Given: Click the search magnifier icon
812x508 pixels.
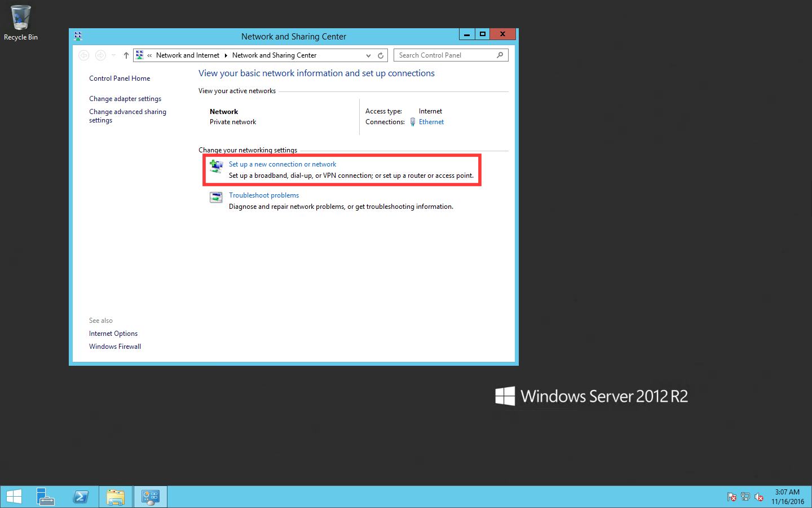Looking at the screenshot, I should pos(500,55).
